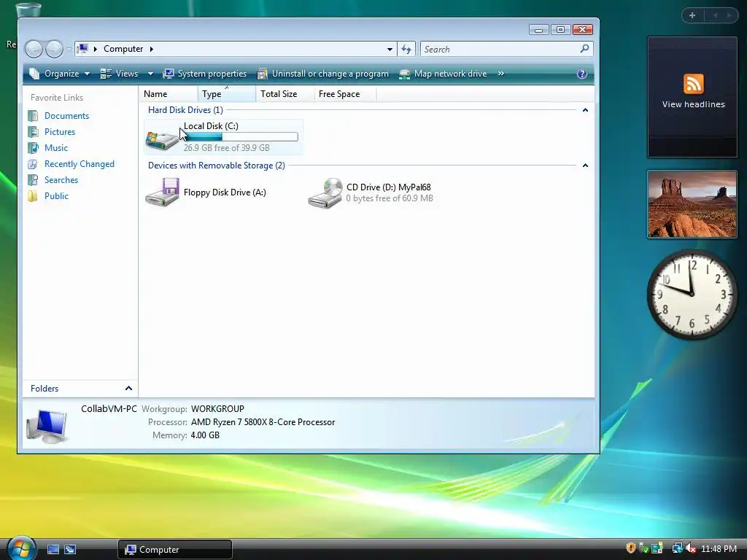Click the network tray icon beside the volume icon
The height and width of the screenshot is (560, 747).
point(677,548)
